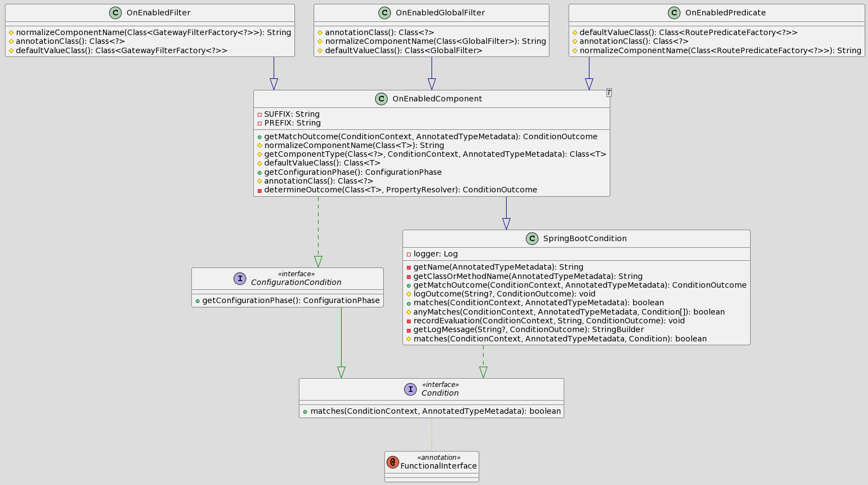Click the recordEvaluation method in SpringBootCondition

(x=548, y=321)
